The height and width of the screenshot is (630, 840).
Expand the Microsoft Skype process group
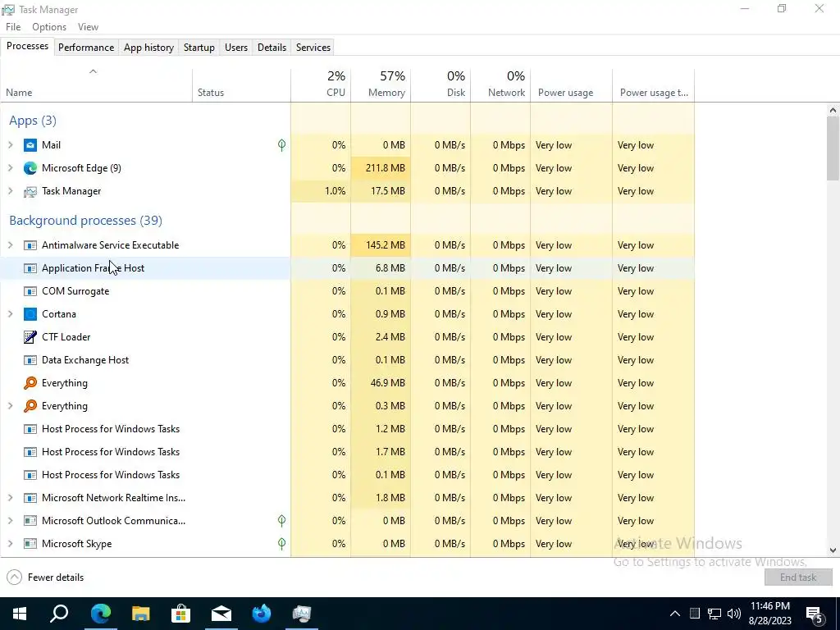pyautogui.click(x=10, y=544)
